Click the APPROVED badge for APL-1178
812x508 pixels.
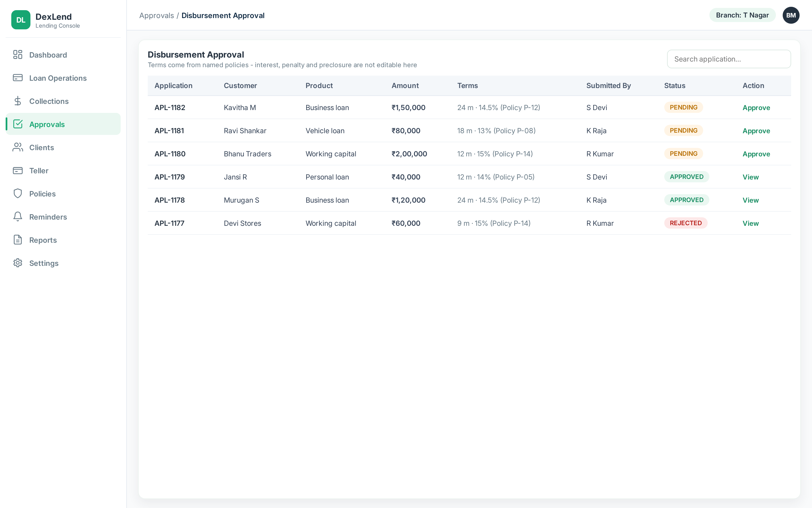tap(686, 200)
